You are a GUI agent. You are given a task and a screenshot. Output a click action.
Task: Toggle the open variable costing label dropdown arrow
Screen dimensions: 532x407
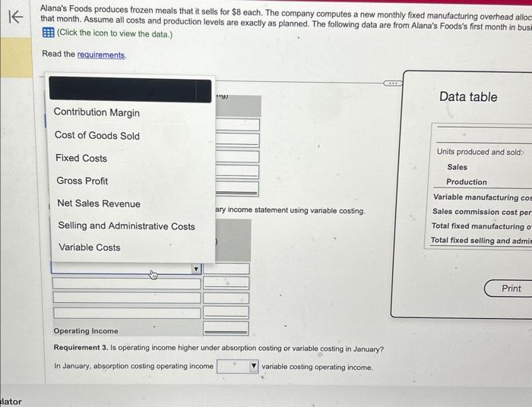(196, 269)
